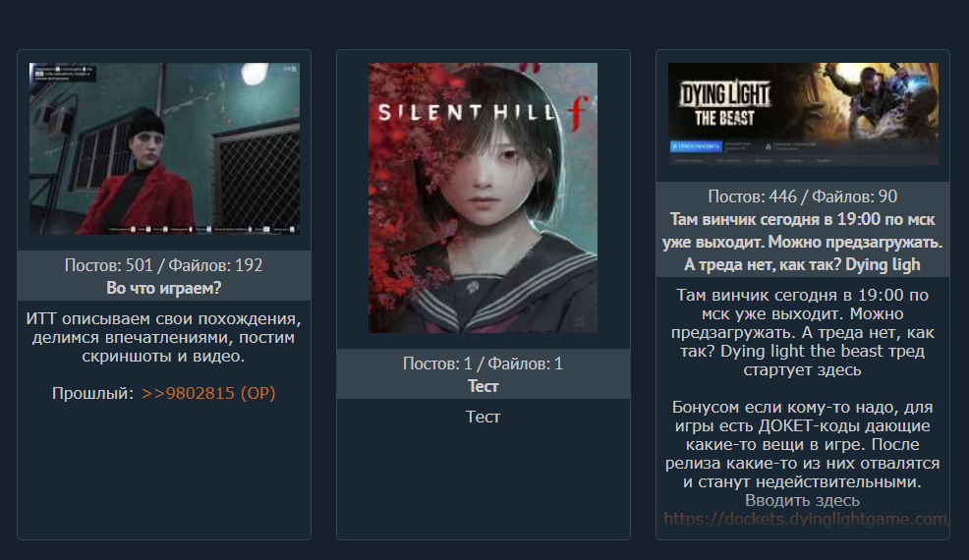The width and height of the screenshot is (969, 560).
Task: Open the bold "Тест" thread title
Action: pos(484,386)
